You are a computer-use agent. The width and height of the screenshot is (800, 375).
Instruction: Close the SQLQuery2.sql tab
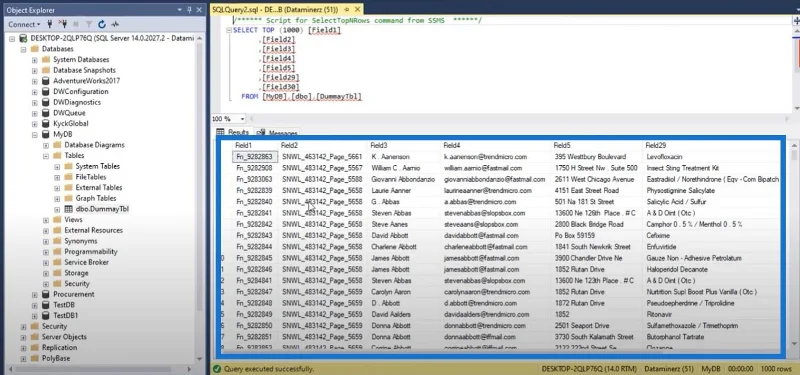click(x=357, y=10)
